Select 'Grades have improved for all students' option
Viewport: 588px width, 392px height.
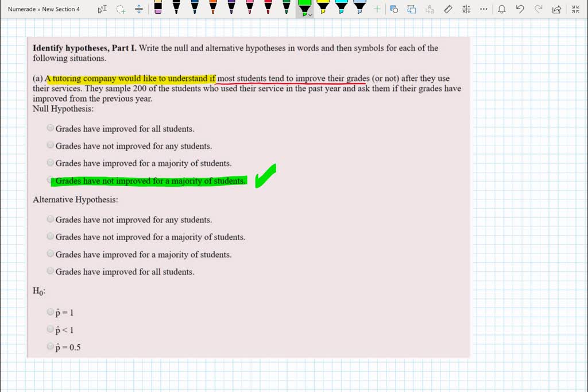pyautogui.click(x=51, y=128)
